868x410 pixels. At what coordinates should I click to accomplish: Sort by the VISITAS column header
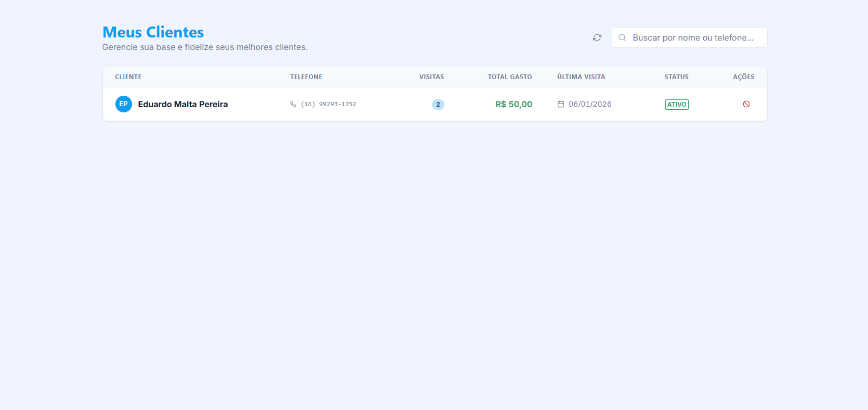point(431,76)
